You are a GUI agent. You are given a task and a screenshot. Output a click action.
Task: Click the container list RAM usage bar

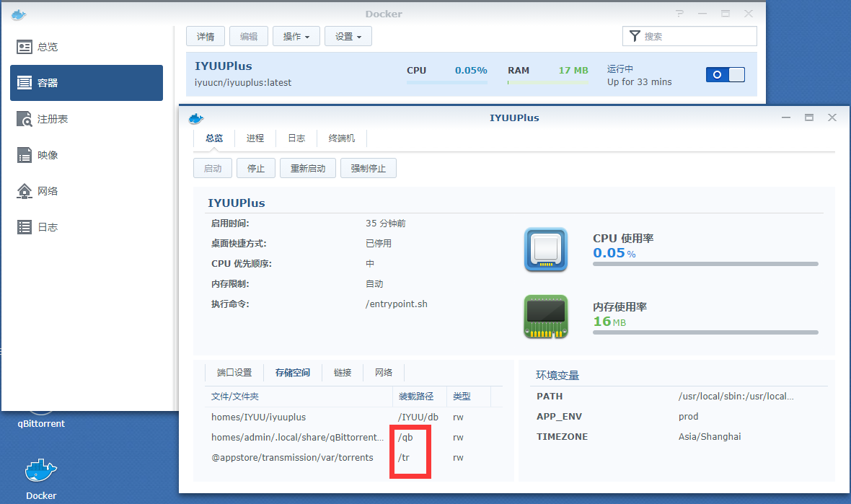547,82
